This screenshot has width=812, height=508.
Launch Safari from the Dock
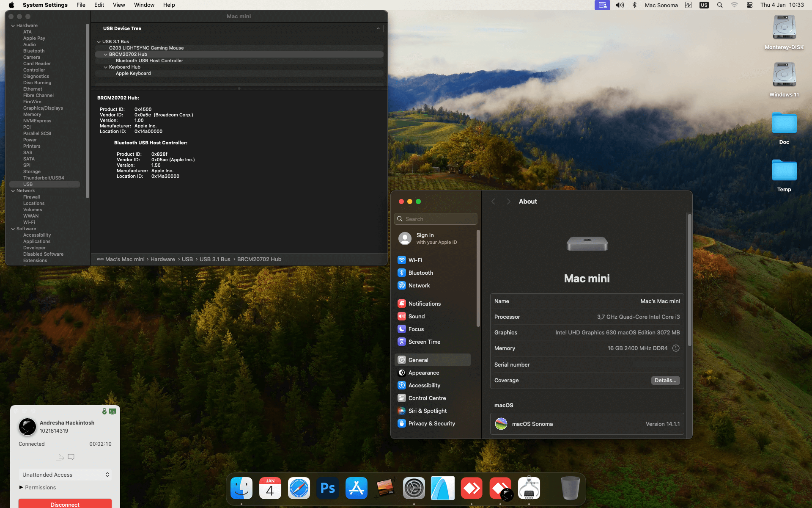[x=299, y=488]
